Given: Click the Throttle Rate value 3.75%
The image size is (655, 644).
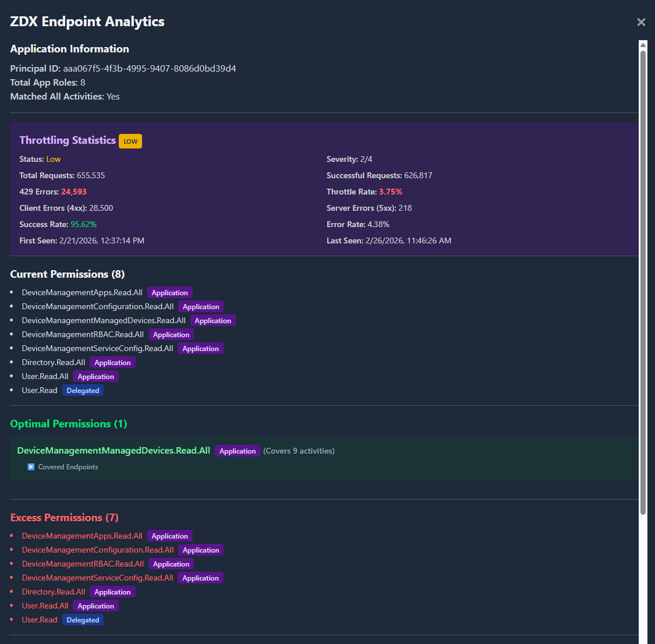Looking at the screenshot, I should pos(391,192).
